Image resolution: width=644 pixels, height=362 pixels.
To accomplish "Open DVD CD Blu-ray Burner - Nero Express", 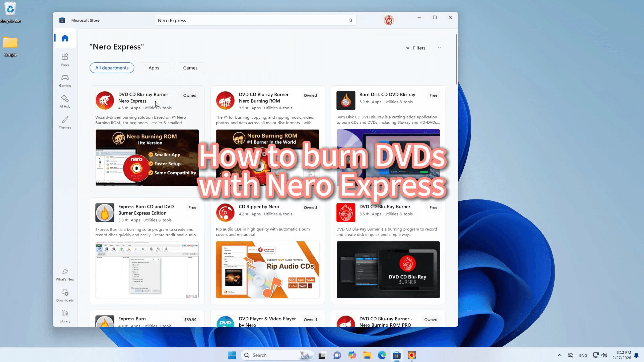I will [145, 98].
